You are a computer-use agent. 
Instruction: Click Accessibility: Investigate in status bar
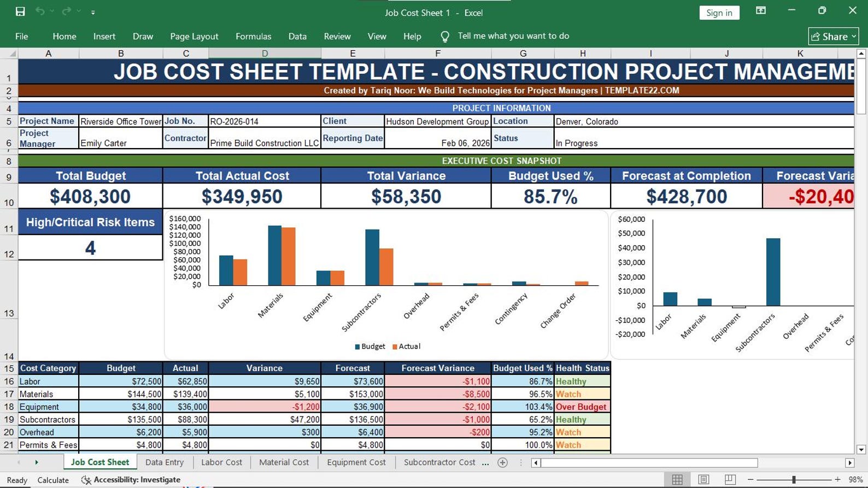[x=131, y=480]
